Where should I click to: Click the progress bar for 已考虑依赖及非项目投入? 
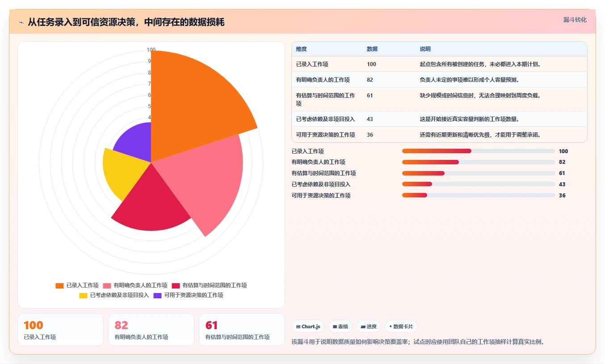point(479,184)
